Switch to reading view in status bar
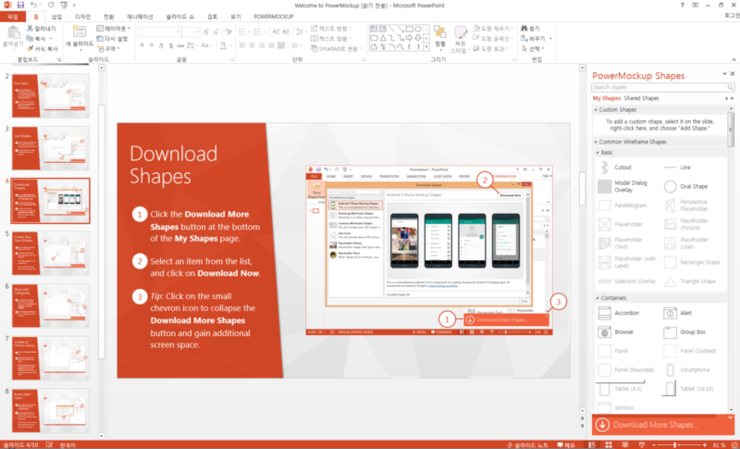740x449 pixels. 625,445
